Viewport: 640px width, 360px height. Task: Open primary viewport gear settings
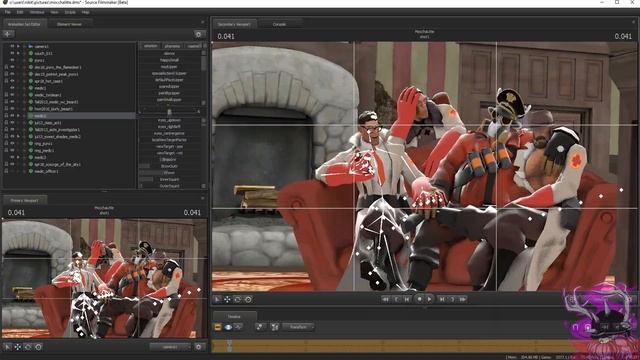click(199, 347)
